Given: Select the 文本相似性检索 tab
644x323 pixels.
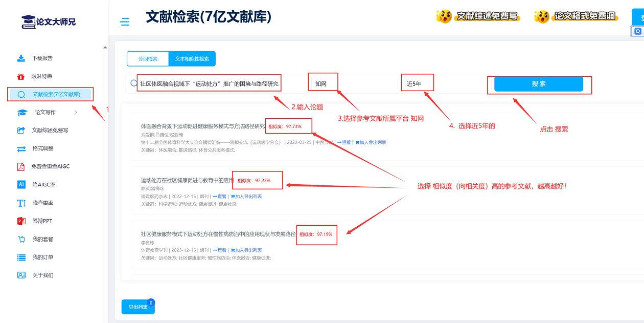Looking at the screenshot, I should (192, 59).
